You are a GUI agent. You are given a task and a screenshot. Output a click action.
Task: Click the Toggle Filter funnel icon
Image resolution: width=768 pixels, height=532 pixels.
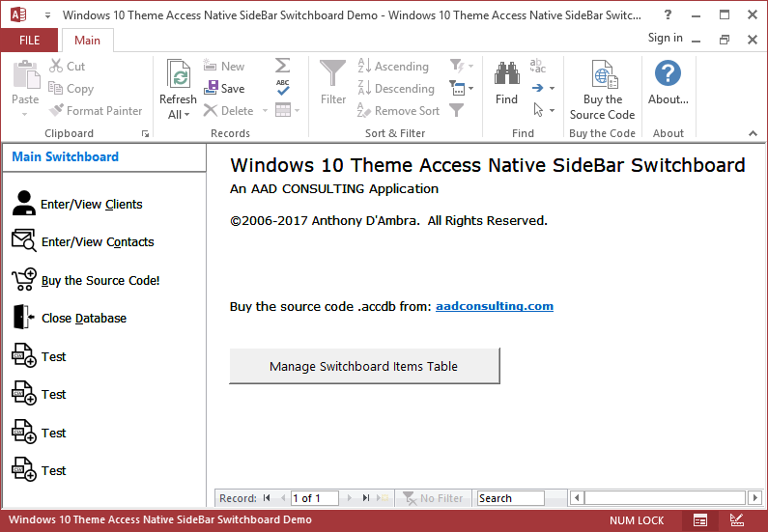tap(457, 110)
